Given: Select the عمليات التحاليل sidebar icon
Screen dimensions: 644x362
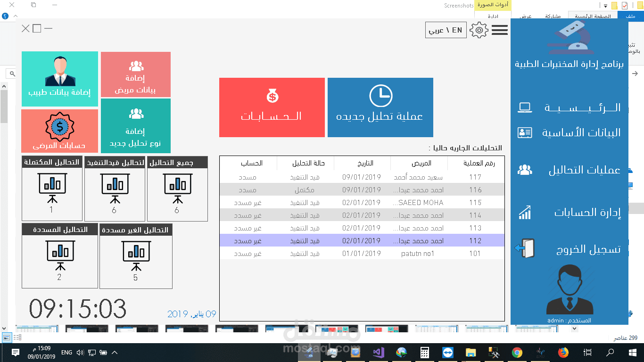Looking at the screenshot, I should (x=525, y=168).
